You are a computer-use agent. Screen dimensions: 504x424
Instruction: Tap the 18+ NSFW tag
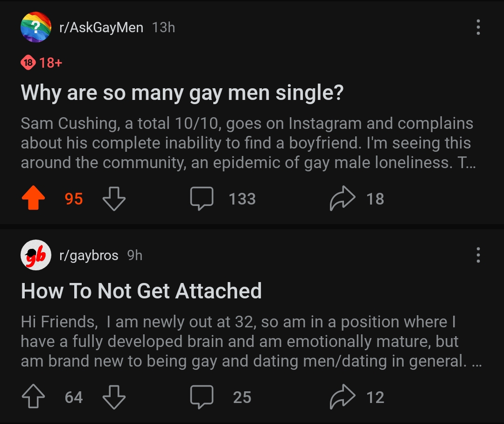(42, 62)
